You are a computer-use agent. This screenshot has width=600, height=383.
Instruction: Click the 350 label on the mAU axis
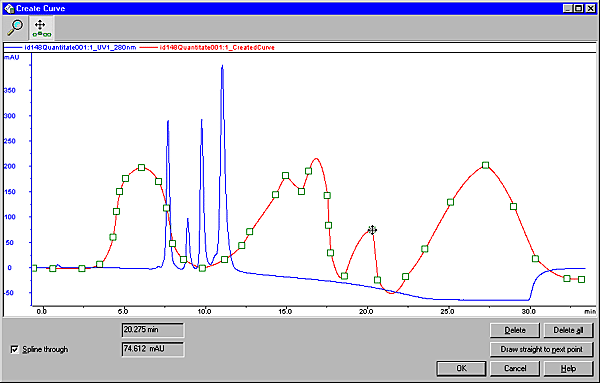pyautogui.click(x=10, y=91)
